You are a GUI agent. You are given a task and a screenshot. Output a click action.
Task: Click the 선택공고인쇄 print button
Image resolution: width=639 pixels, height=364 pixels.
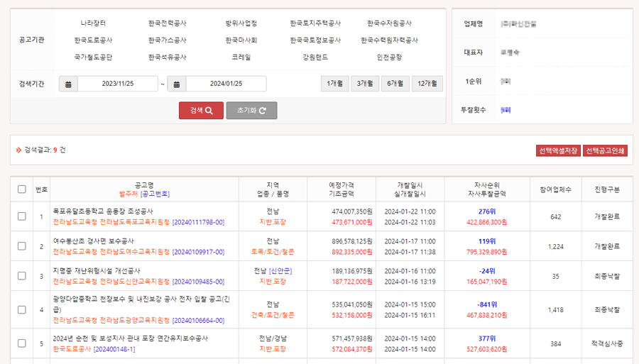605,150
